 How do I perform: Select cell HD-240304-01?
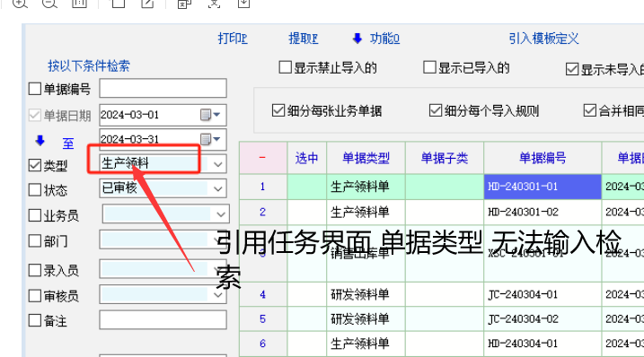(x=543, y=344)
